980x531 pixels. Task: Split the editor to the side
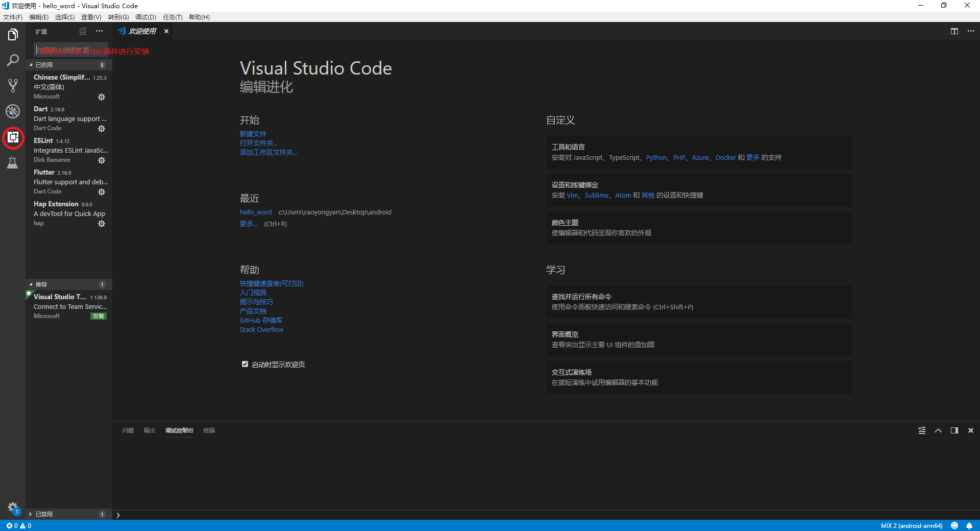pyautogui.click(x=954, y=31)
